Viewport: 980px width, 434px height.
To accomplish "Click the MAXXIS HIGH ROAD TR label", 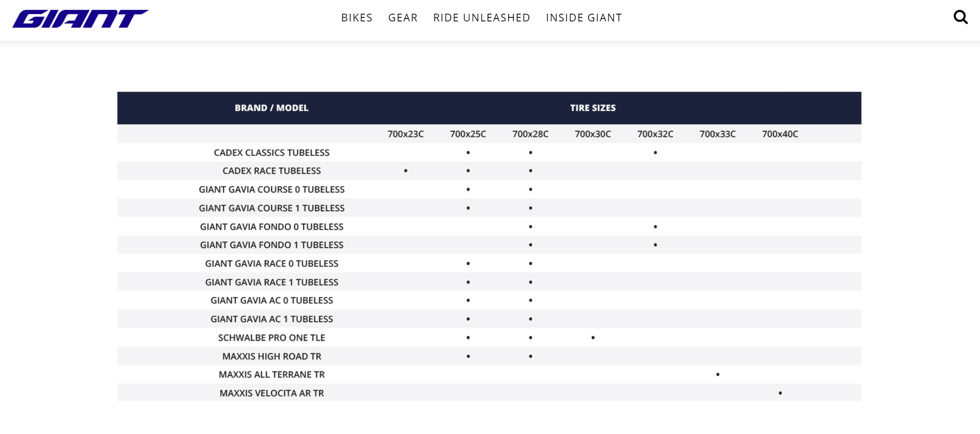I will (272, 356).
